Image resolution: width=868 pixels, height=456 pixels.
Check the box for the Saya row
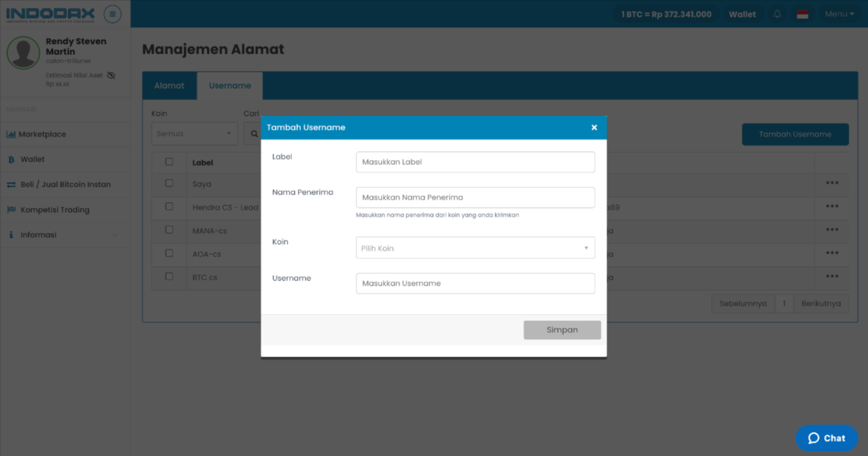(x=169, y=183)
